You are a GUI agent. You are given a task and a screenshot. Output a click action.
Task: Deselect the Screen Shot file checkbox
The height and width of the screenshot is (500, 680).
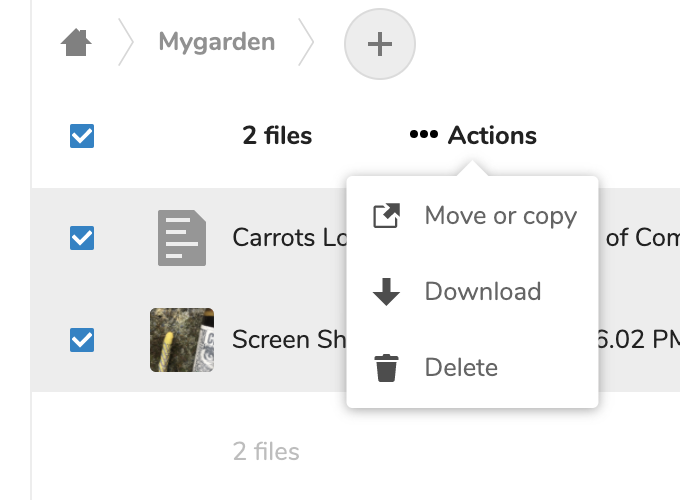click(82, 340)
